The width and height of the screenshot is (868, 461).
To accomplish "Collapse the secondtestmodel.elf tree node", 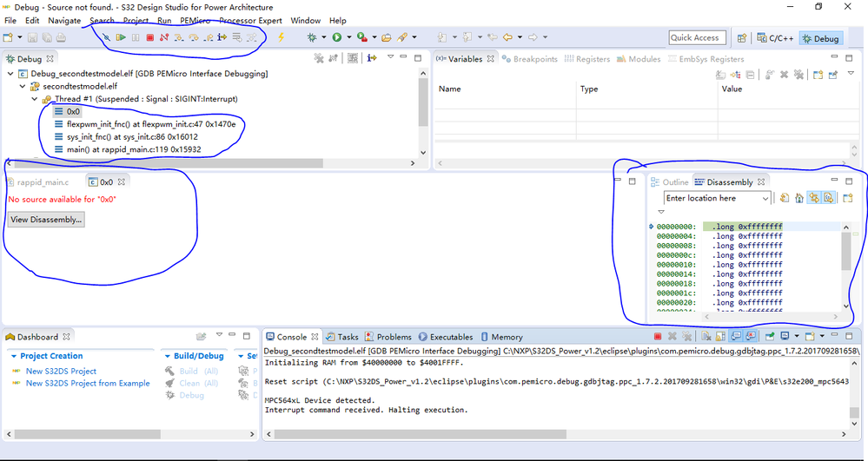I will 23,86.
